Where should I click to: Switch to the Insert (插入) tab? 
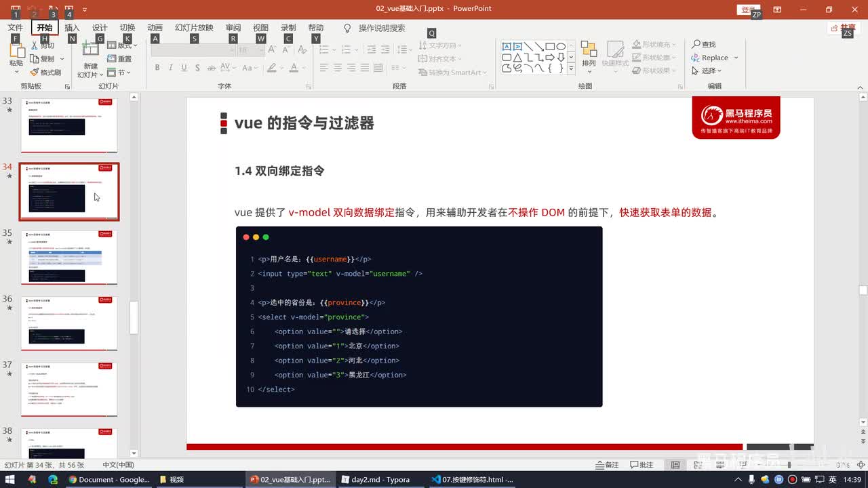pos(72,28)
